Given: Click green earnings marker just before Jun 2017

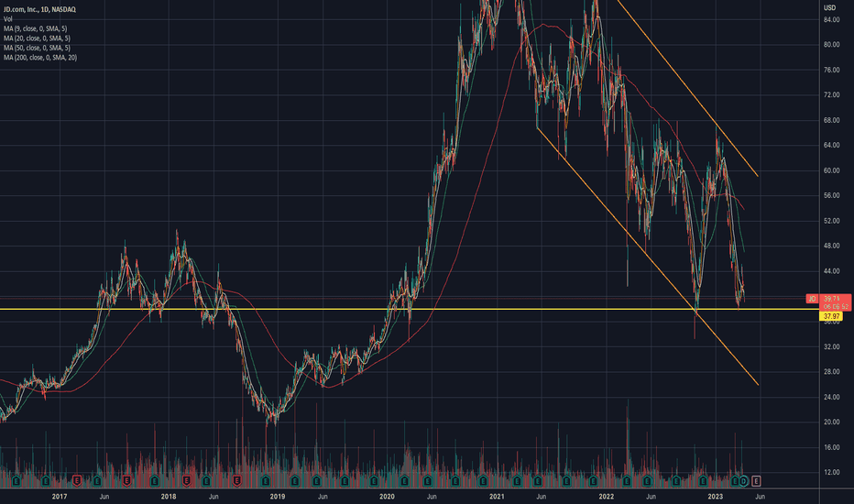Looking at the screenshot, I should pyautogui.click(x=97, y=481).
